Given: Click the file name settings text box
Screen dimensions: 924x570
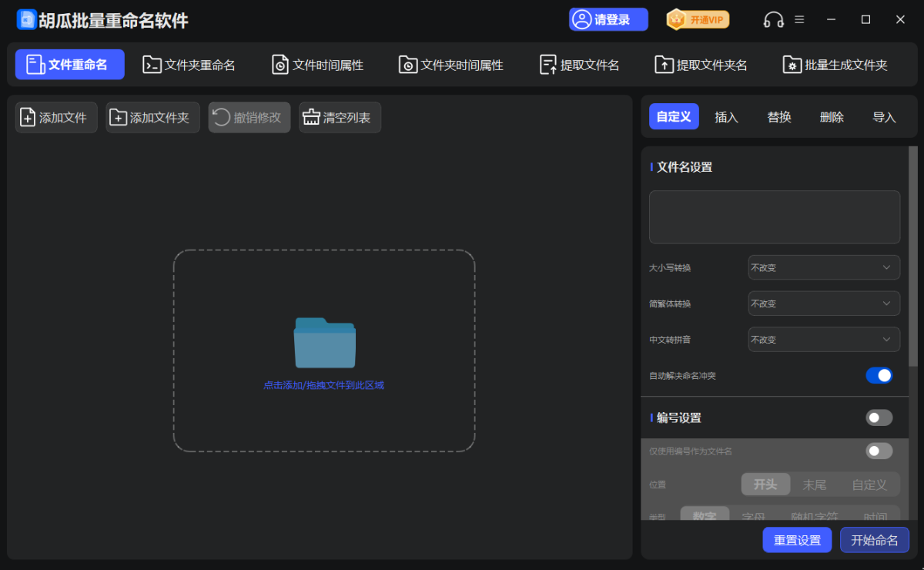Looking at the screenshot, I should [774, 217].
